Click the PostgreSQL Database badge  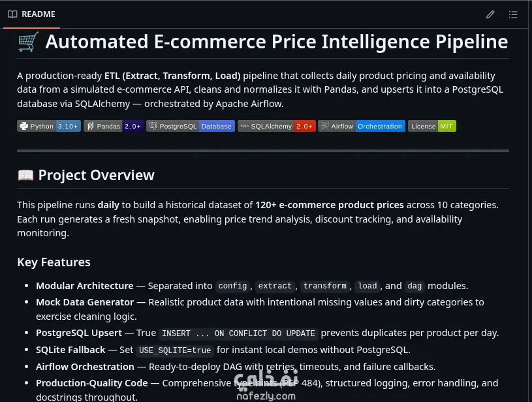point(191,126)
